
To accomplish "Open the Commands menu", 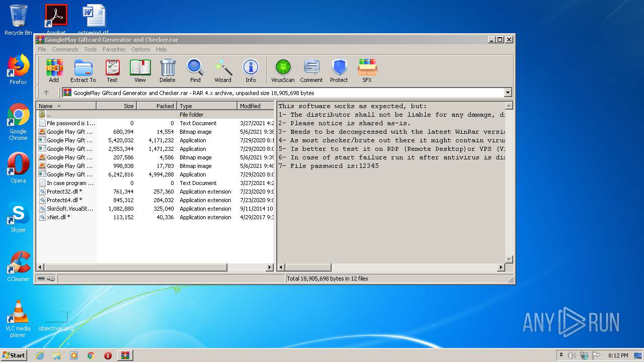I will pyautogui.click(x=65, y=49).
